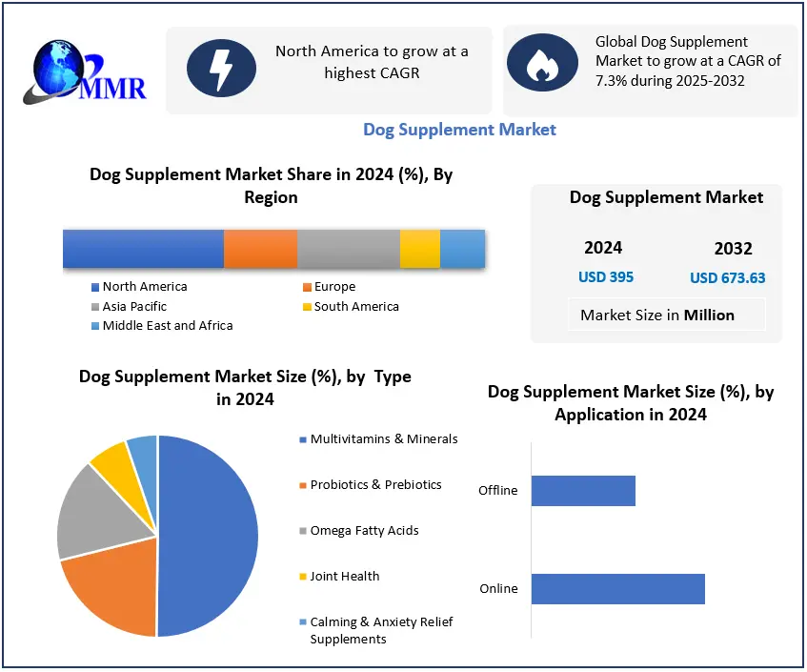Select the gray Omega Fatty Acids pie slice
Image resolution: width=807 pixels, height=672 pixels.
(x=95, y=515)
